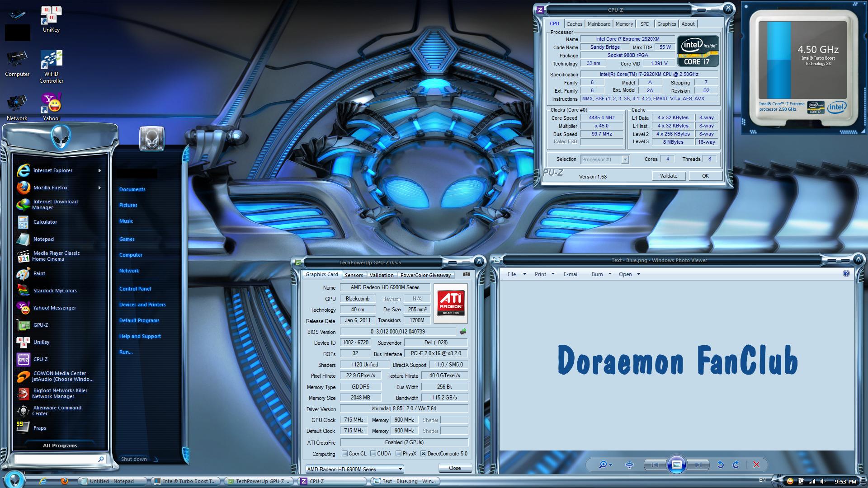Click the Shut down button
Viewport: 868px width, 488px height.
(134, 459)
